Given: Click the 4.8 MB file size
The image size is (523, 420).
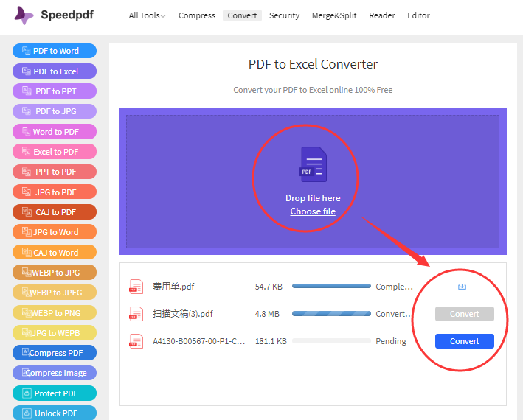Looking at the screenshot, I should pos(267,314).
